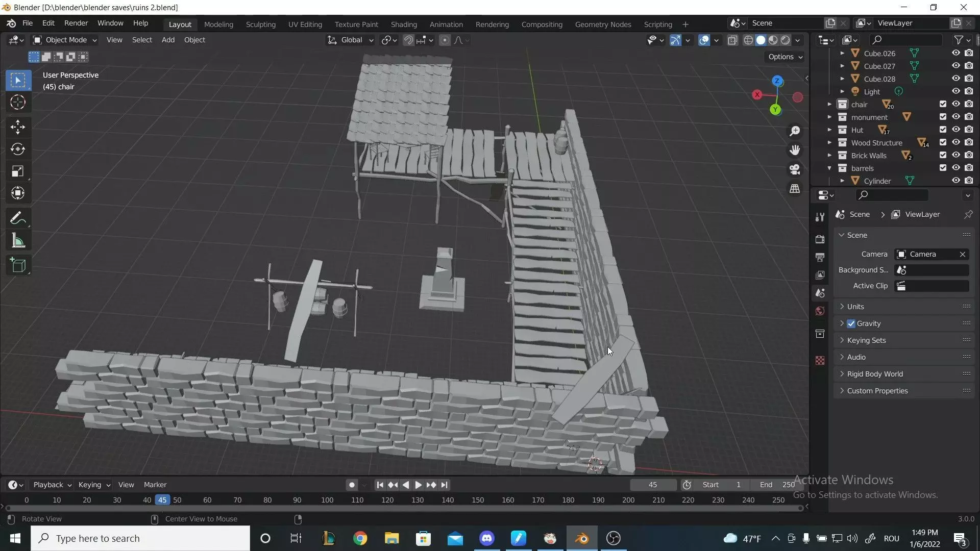Toggle the Gravity checkbox
980x551 pixels.
point(851,323)
